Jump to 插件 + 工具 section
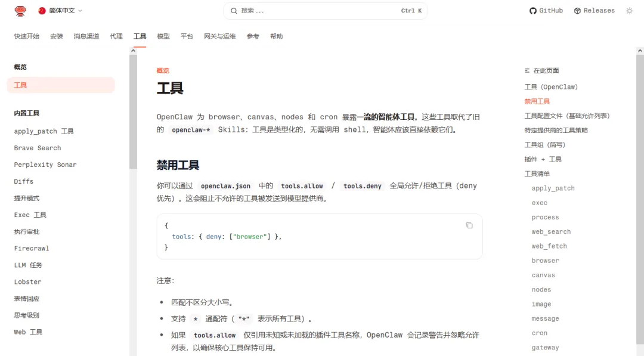Image resolution: width=644 pixels, height=356 pixels. [543, 159]
